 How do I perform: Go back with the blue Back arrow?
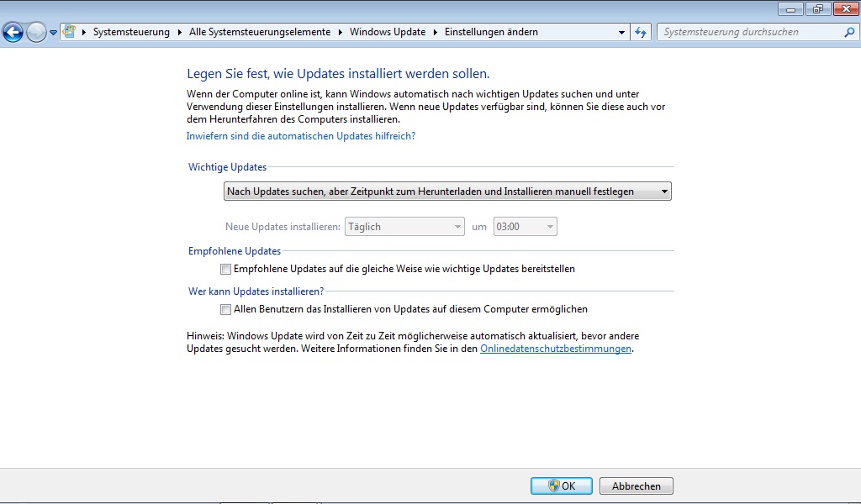tap(13, 33)
